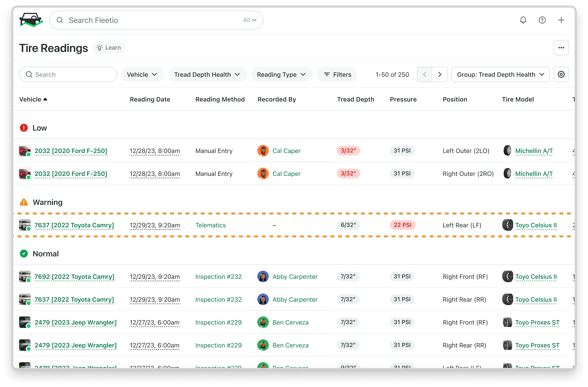Click the Right Outer (2RO) position cell
The width and height of the screenshot is (588, 387).
pos(468,174)
